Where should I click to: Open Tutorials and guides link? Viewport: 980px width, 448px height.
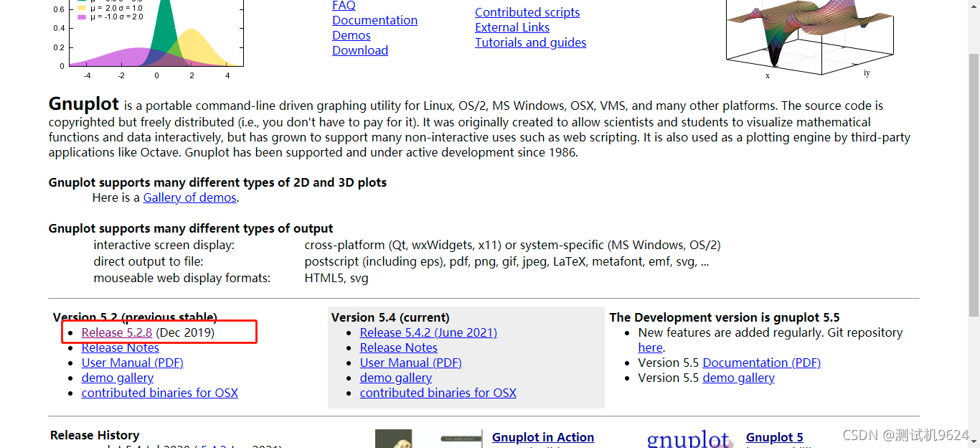530,42
